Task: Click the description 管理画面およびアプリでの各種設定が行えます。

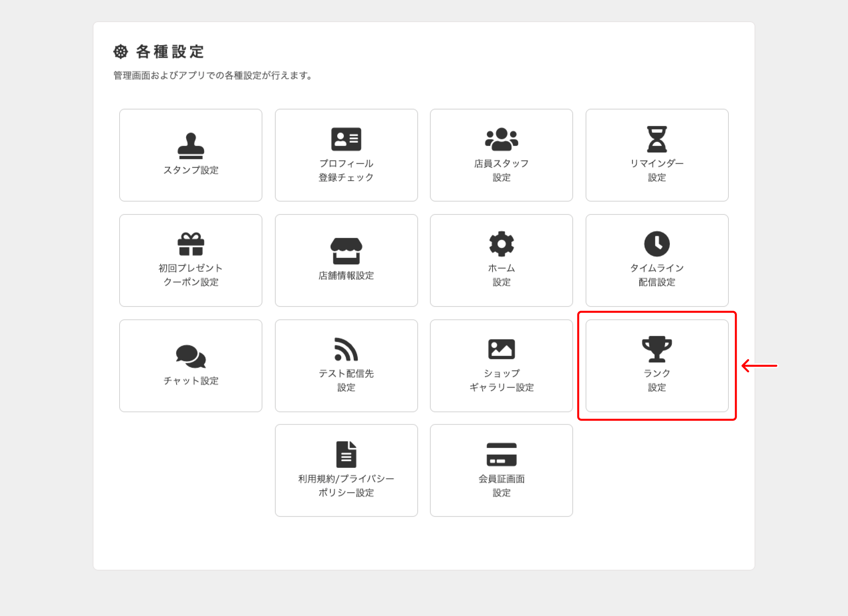Action: (213, 76)
